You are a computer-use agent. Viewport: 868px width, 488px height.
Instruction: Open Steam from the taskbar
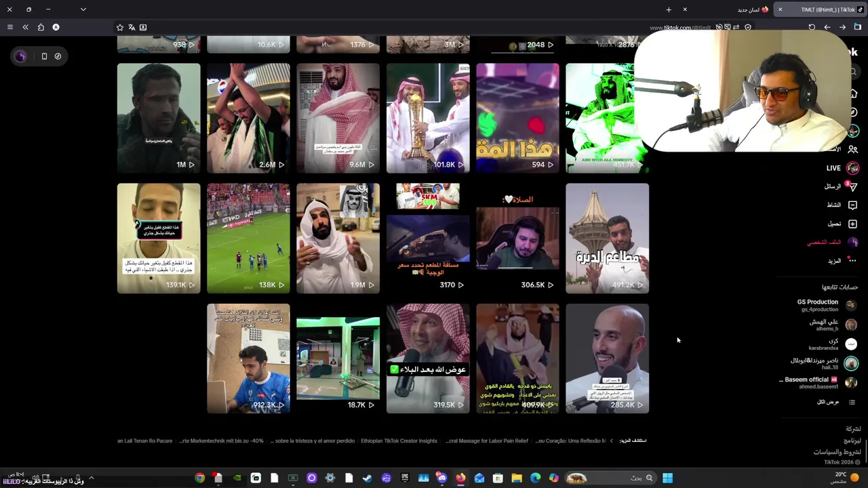pyautogui.click(x=367, y=479)
